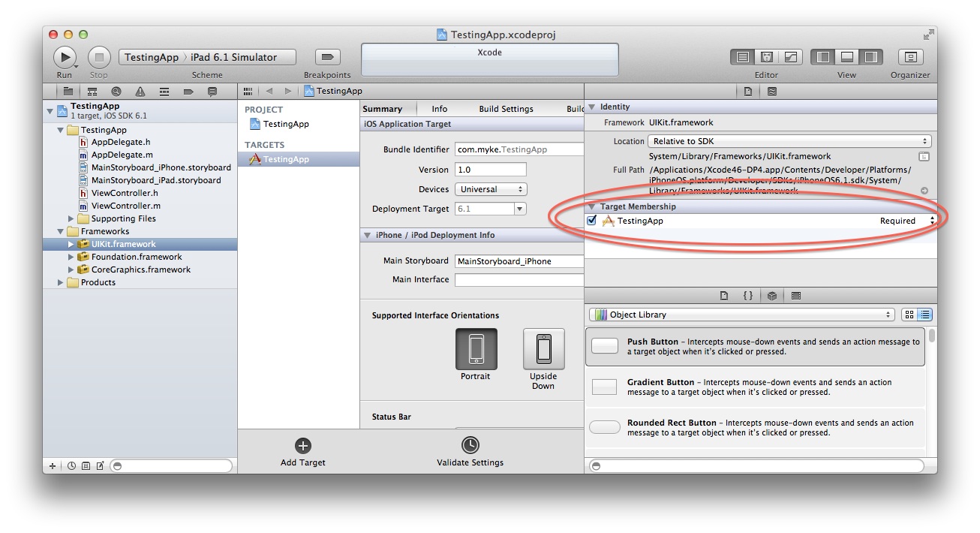This screenshot has height=533, width=980.
Task: Show the Breakpoint navigator
Action: click(x=188, y=92)
